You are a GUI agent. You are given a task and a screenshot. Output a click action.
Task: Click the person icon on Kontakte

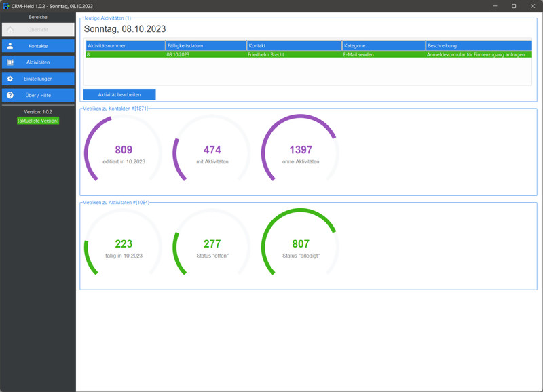pyautogui.click(x=10, y=46)
